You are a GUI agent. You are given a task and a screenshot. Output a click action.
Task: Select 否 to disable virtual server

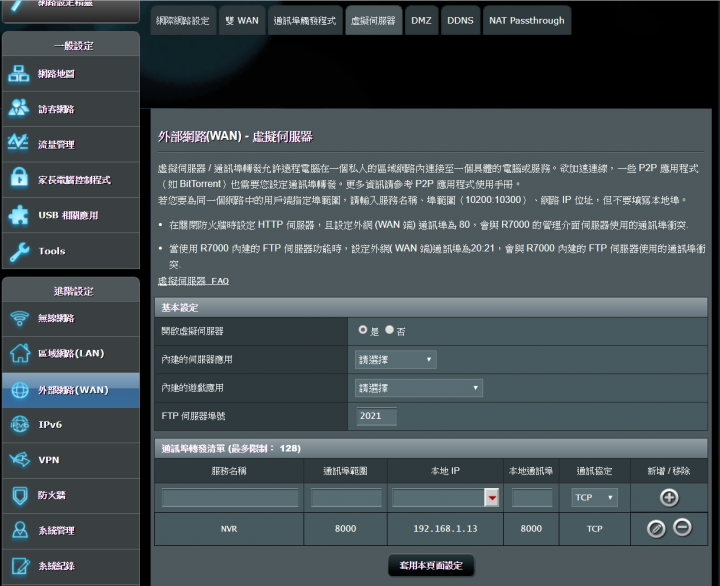tap(390, 329)
